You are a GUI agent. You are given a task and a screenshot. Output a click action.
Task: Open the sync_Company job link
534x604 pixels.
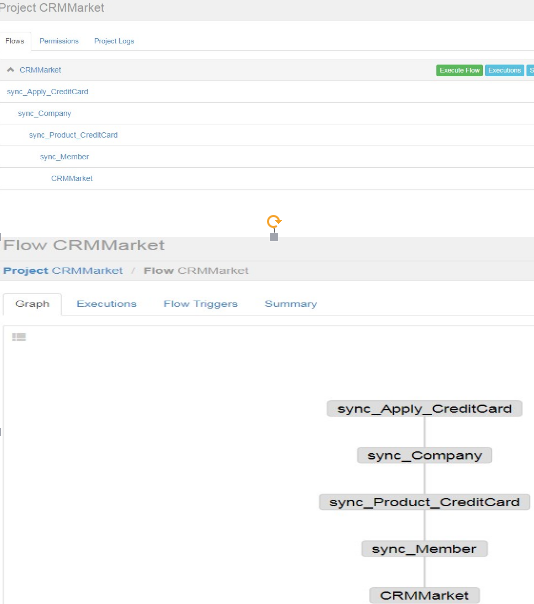click(x=44, y=113)
